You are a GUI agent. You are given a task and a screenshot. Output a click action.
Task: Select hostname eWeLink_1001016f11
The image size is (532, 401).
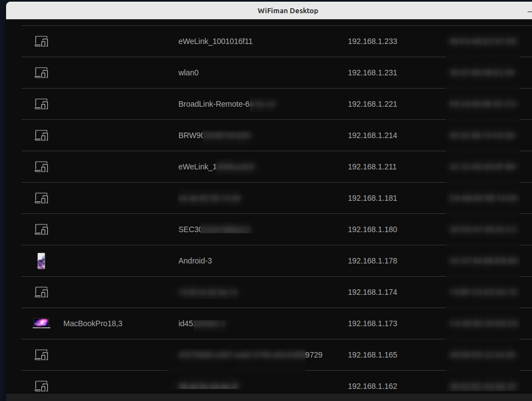pos(215,41)
